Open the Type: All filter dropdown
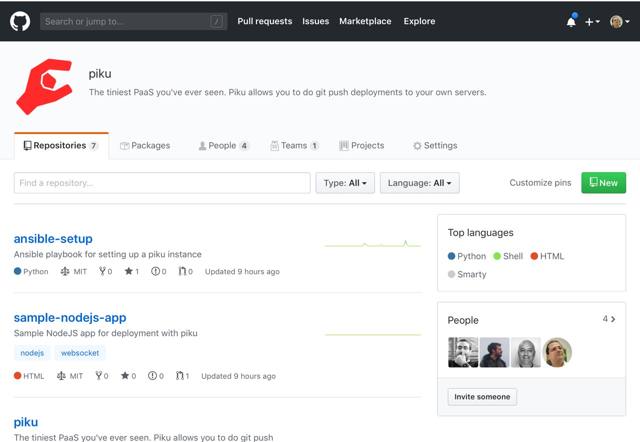This screenshot has width=640, height=442. [345, 183]
